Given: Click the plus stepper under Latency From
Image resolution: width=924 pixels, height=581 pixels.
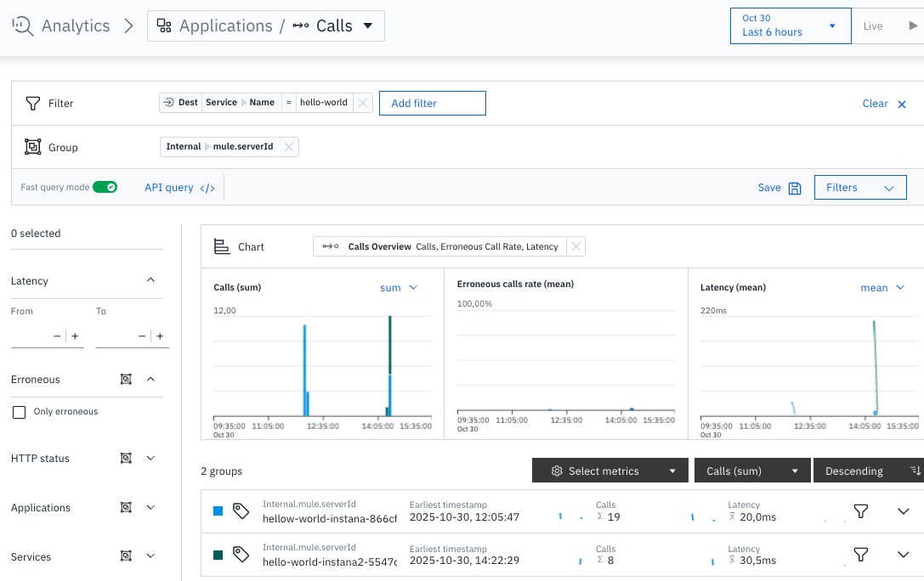Looking at the screenshot, I should click(x=74, y=336).
